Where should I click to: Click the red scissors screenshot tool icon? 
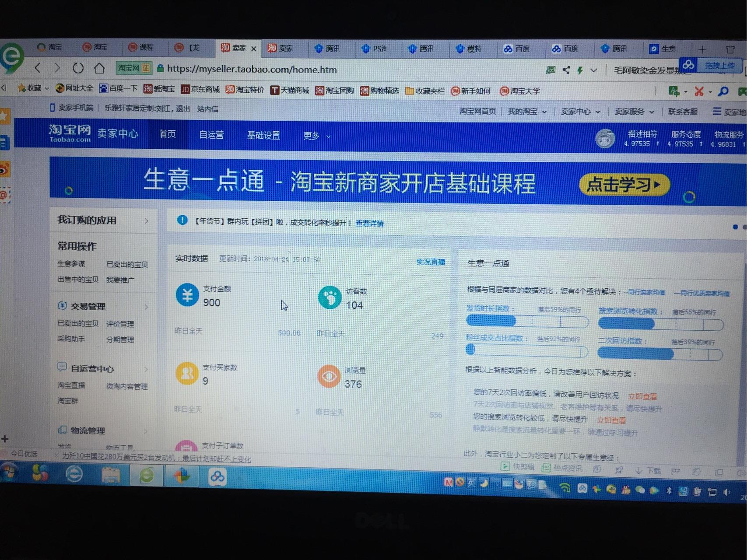point(699,91)
